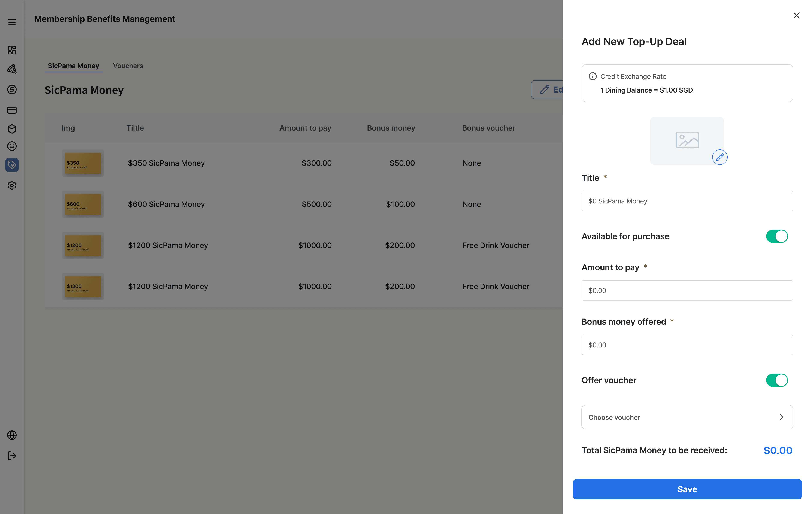
Task: Open the hamburger menu icon
Action: (x=12, y=22)
